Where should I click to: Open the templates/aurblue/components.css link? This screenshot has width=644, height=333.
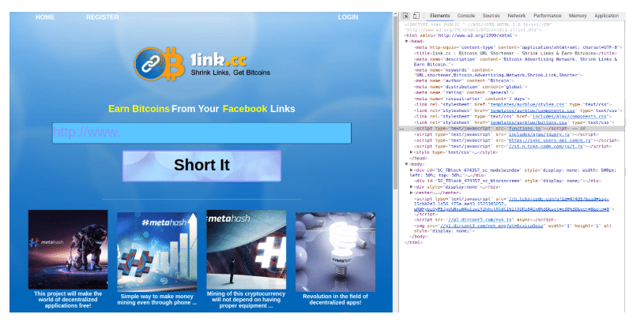[533, 110]
